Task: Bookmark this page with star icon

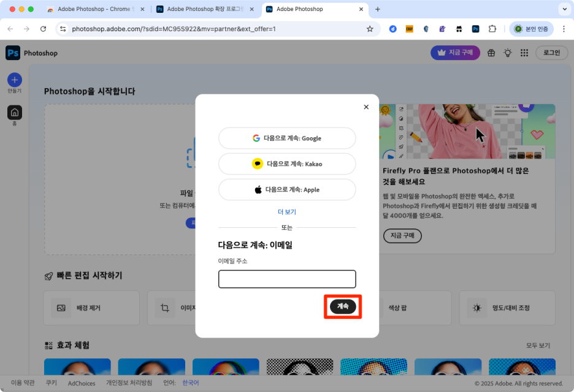Action: click(370, 29)
